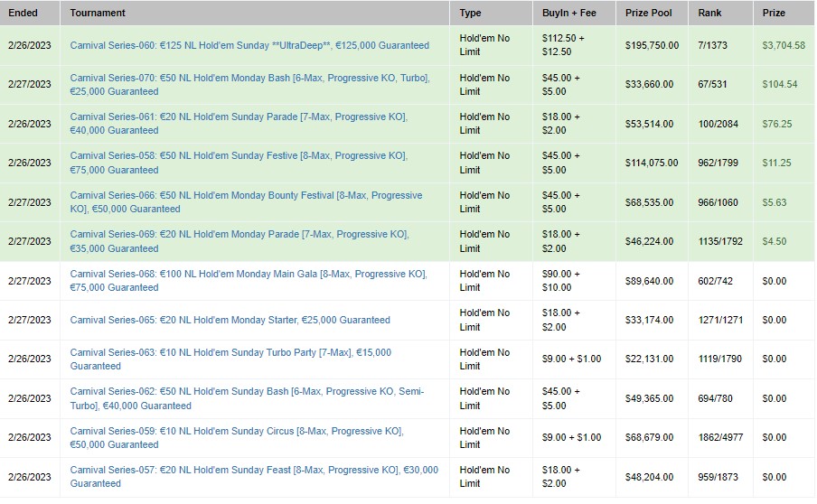Open Carnival Series-070 Monday Bash link
This screenshot has width=817, height=504.
(249, 84)
